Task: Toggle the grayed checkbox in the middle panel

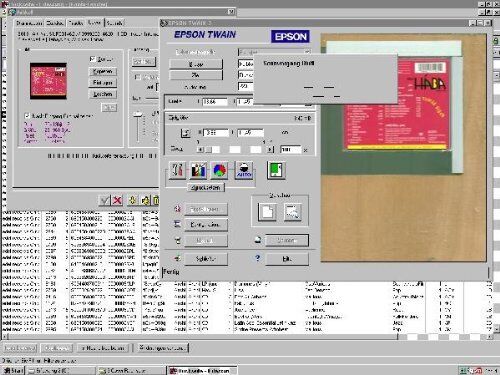Action: click(137, 77)
